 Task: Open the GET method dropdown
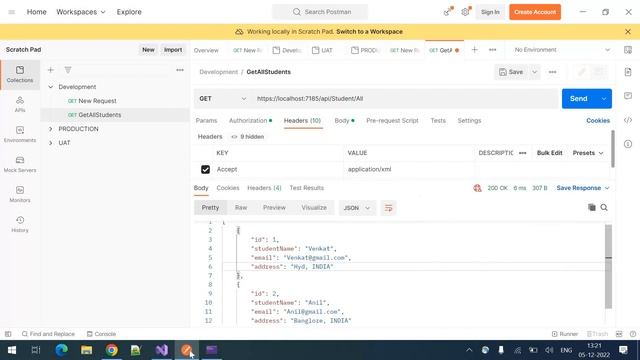click(x=222, y=99)
